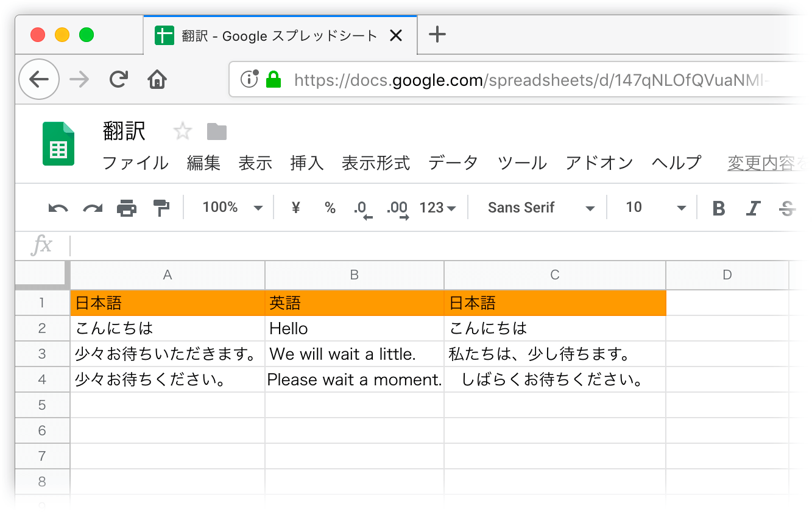Viewport: 812px width, 512px height.
Task: Expand the Sans Serif font dropdown
Action: [x=540, y=208]
